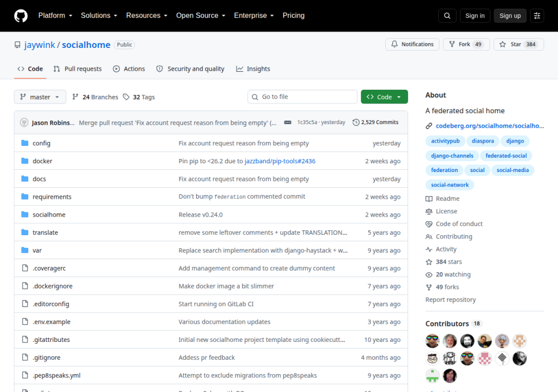Open commit hash 1c35c5a
Viewport: 558px width, 392px height.
coord(307,122)
